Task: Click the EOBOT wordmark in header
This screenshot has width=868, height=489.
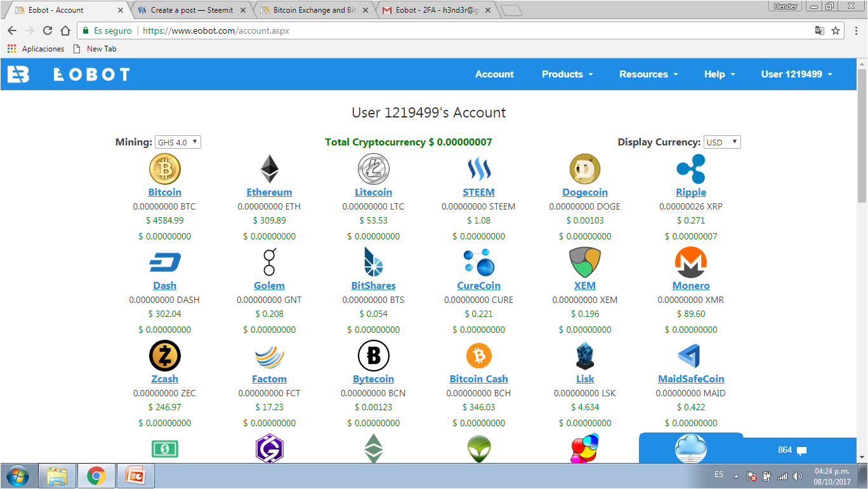Action: [91, 74]
